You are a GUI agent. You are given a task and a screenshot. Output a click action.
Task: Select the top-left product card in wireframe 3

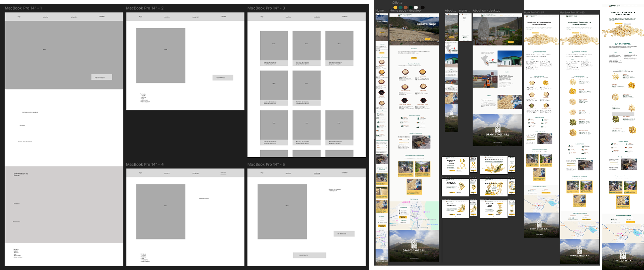point(274,48)
